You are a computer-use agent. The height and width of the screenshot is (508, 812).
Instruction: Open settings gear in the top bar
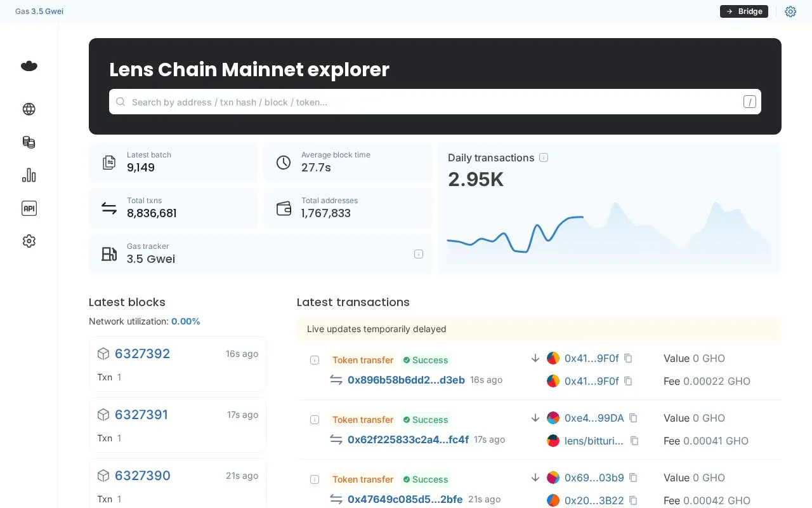(790, 11)
